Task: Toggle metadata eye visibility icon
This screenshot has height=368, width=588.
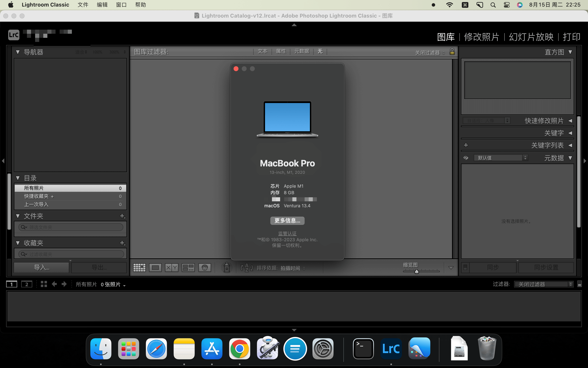Action: (466, 158)
